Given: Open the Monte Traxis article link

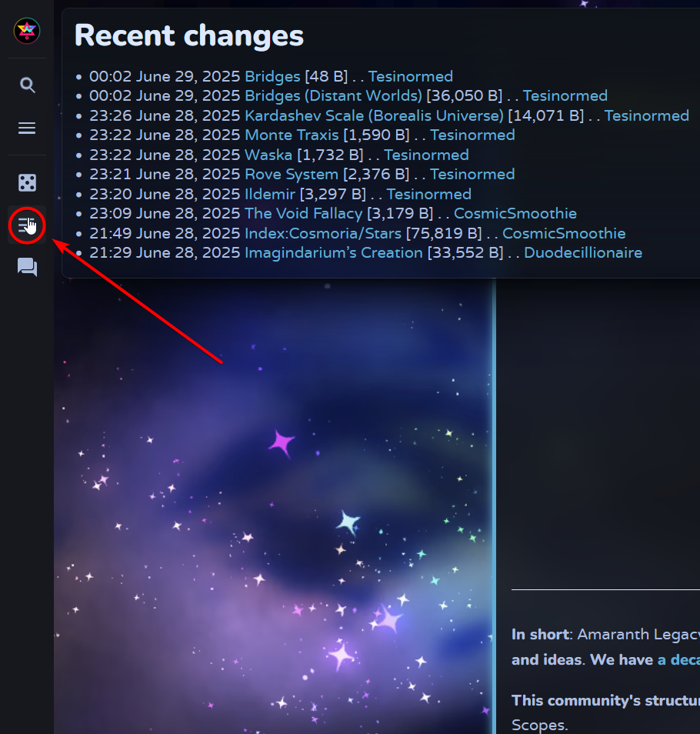Looking at the screenshot, I should (x=292, y=135).
